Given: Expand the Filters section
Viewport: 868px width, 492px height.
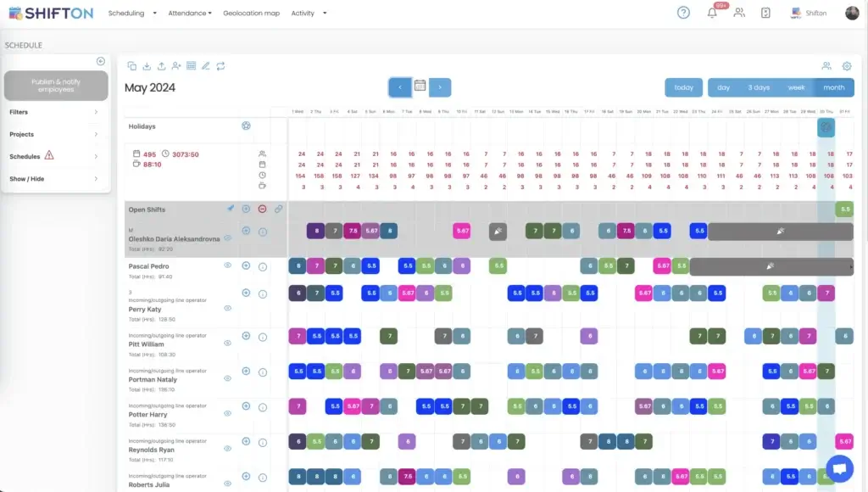Looking at the screenshot, I should (54, 112).
